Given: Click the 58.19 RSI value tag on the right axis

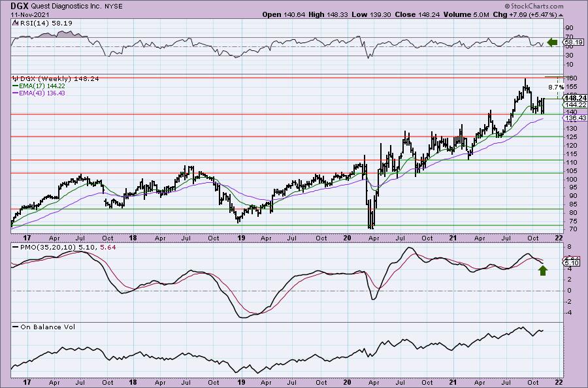Looking at the screenshot, I should (x=573, y=42).
